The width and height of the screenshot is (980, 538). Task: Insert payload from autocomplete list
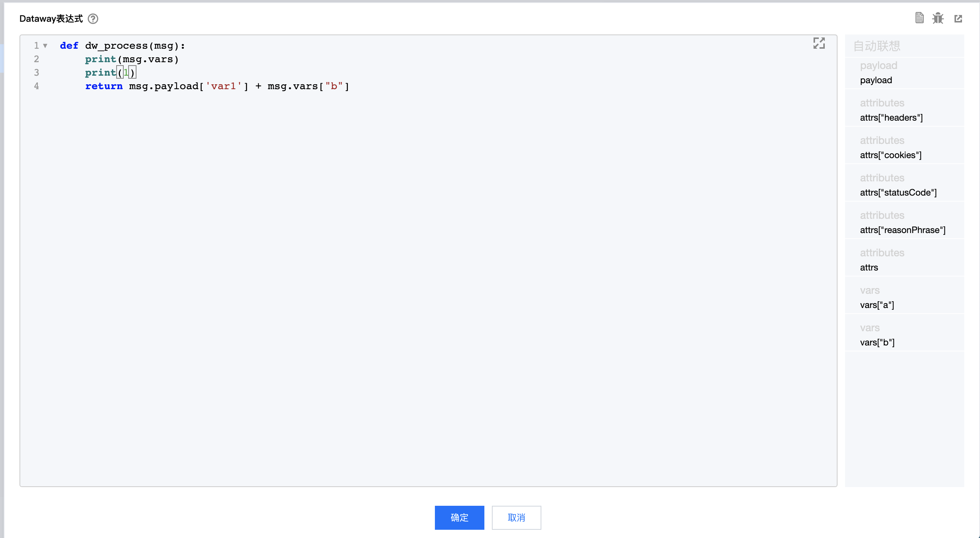tap(904, 73)
